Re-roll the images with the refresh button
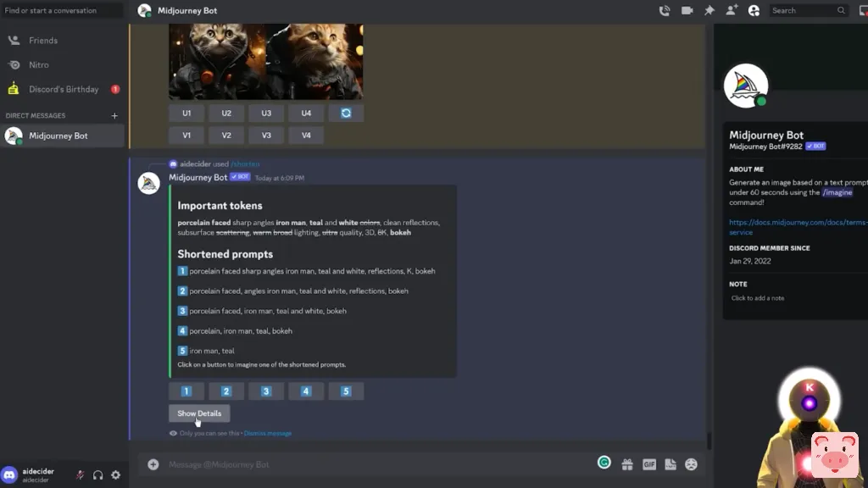The width and height of the screenshot is (868, 488). 346,113
